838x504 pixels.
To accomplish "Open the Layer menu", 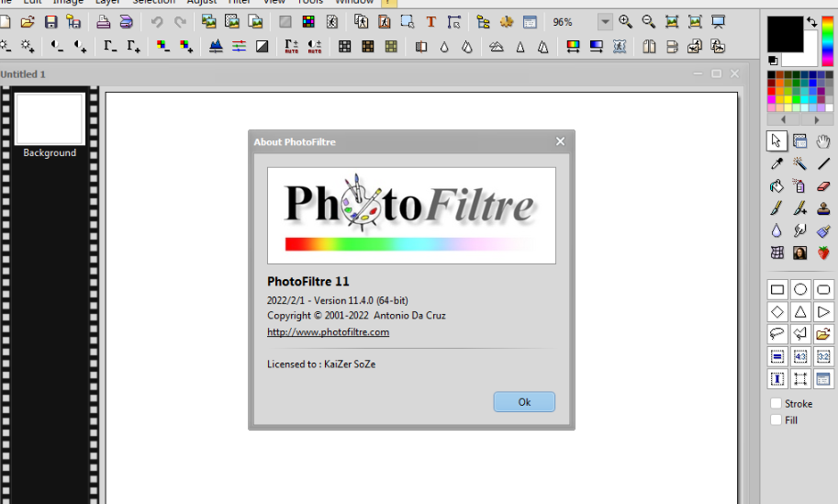I will click(108, 2).
